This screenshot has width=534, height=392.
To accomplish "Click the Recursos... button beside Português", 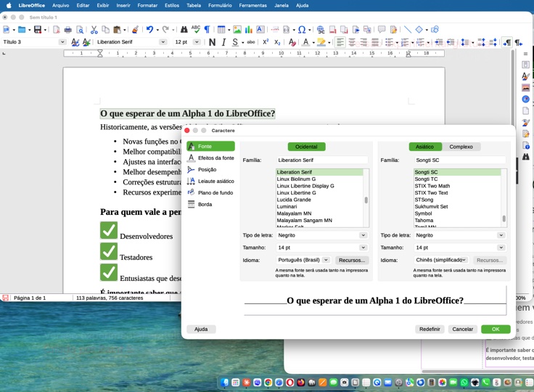I will pyautogui.click(x=352, y=260).
